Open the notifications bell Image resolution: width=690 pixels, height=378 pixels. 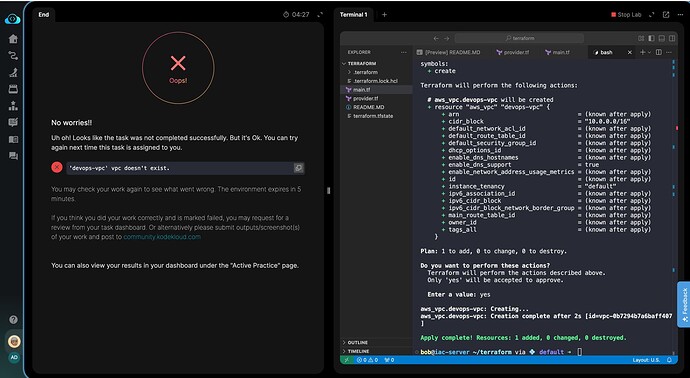670,360
